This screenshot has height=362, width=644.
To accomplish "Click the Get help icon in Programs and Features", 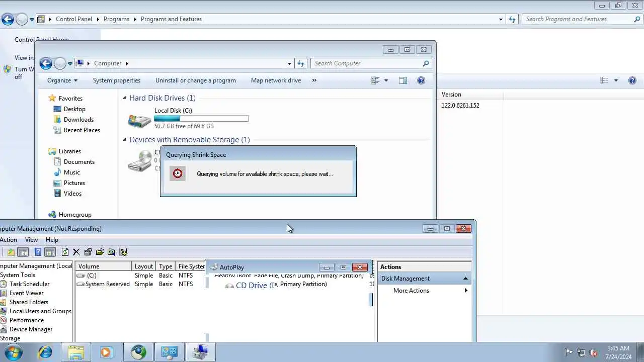I will click(632, 80).
